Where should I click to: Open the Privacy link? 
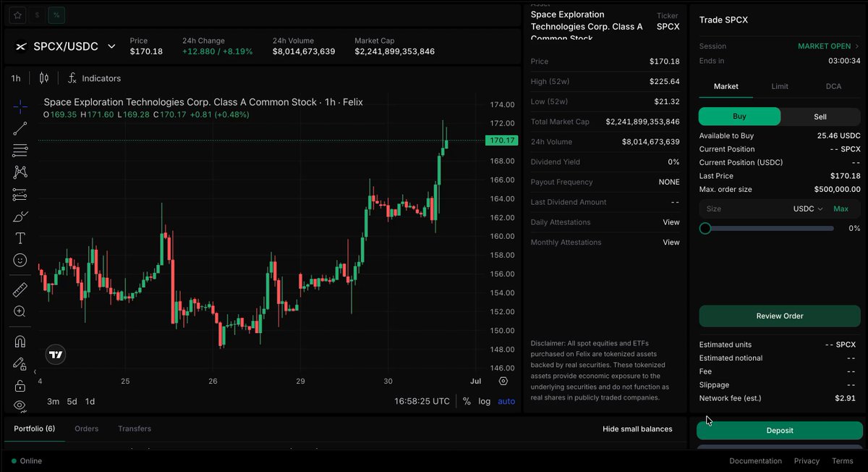[x=807, y=461]
